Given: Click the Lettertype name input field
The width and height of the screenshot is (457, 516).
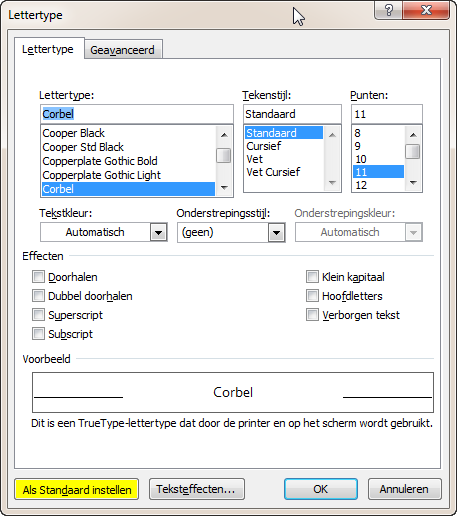Looking at the screenshot, I should click(137, 114).
